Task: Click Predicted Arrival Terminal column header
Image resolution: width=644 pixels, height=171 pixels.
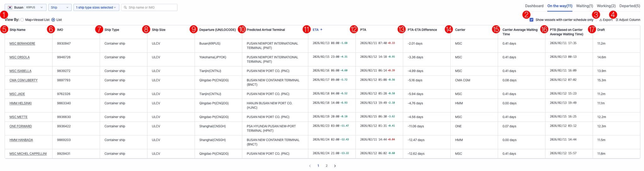Action: pyautogui.click(x=266, y=30)
